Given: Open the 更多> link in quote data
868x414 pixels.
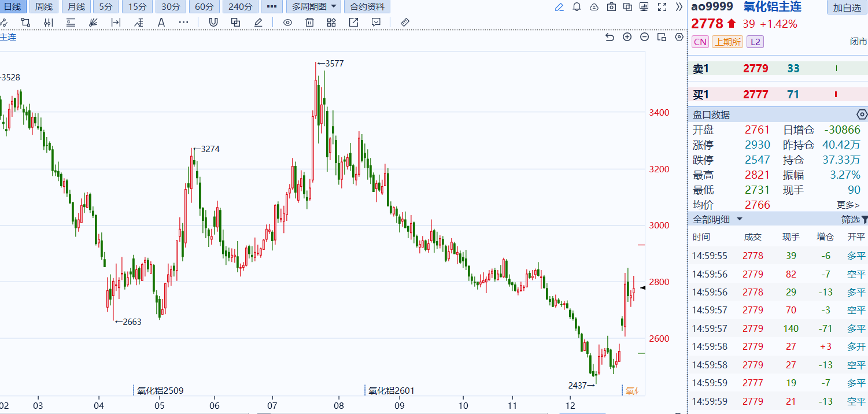Looking at the screenshot, I should point(848,205).
